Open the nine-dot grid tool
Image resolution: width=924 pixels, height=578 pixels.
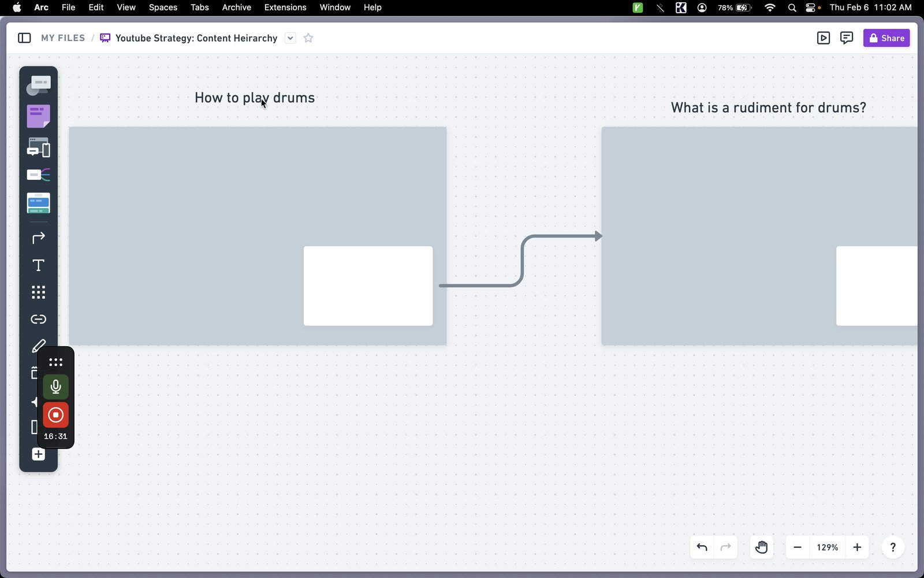pyautogui.click(x=39, y=292)
